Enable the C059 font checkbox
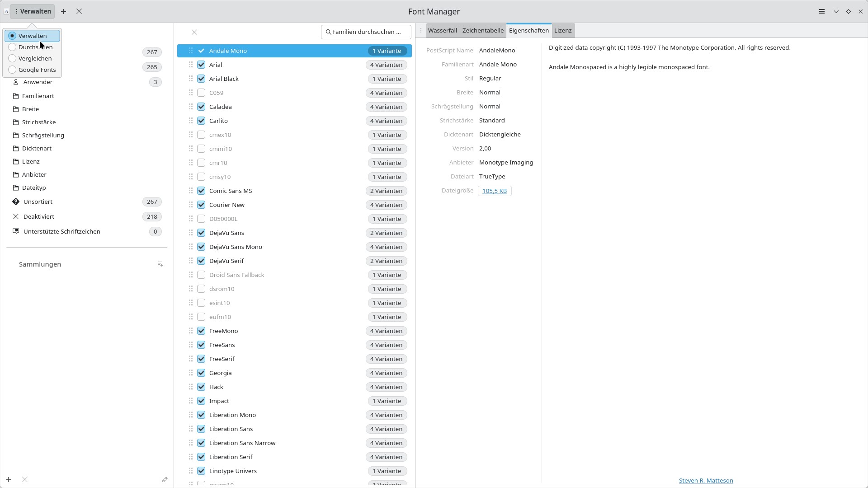 tap(201, 93)
